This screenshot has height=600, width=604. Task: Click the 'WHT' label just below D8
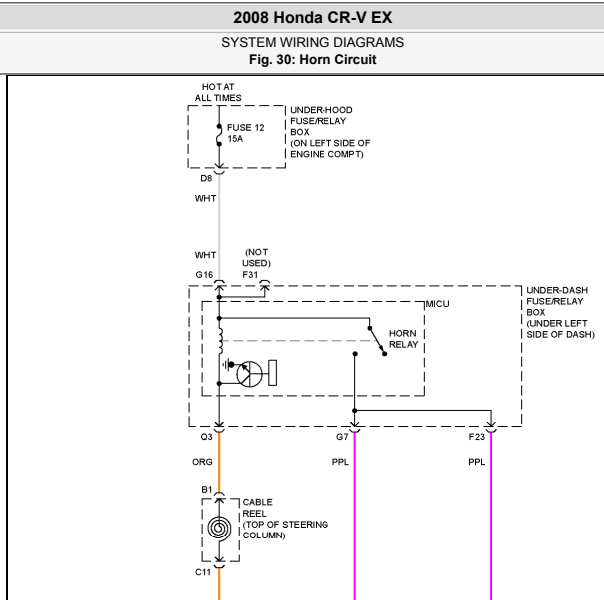point(205,198)
